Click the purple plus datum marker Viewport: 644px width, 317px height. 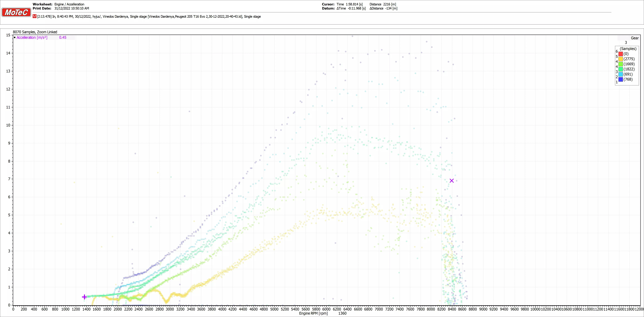pos(85,297)
